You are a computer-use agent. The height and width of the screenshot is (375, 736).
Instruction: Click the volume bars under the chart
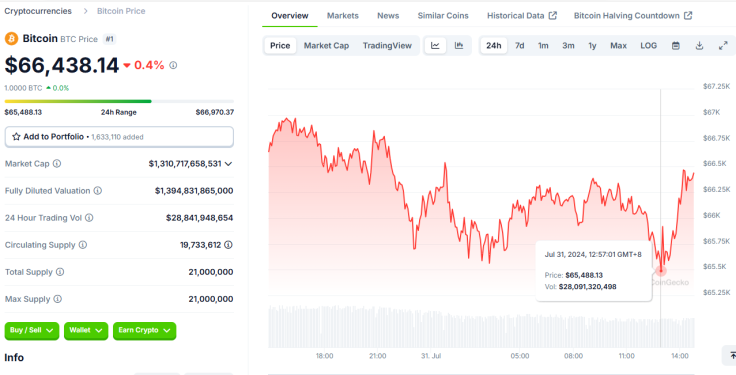[481, 326]
